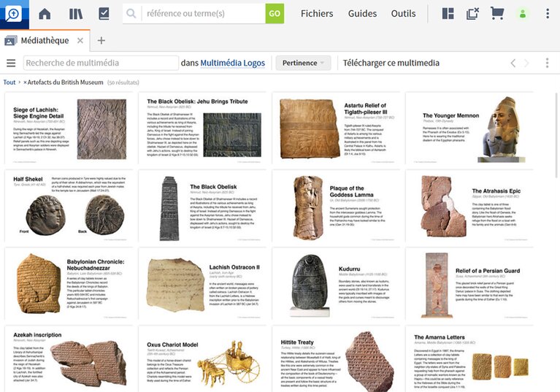Select the Médiathèque tab
The height and width of the screenshot is (392, 560).
pyautogui.click(x=45, y=41)
